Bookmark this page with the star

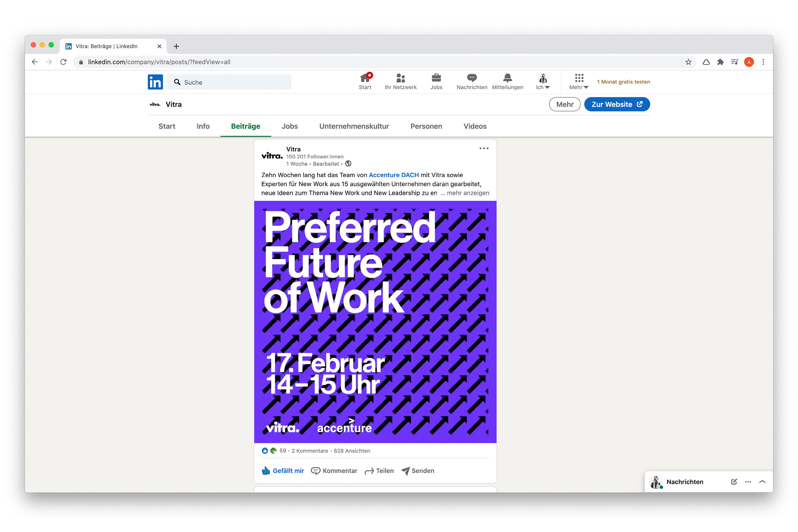688,62
